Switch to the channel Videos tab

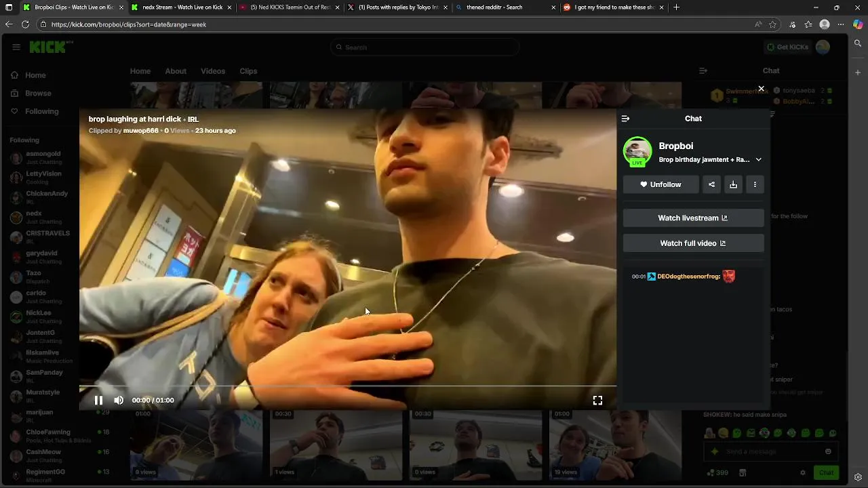(x=213, y=71)
